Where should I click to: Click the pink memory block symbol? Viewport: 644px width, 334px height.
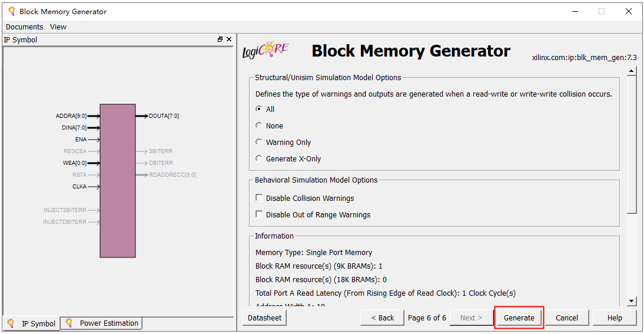(x=118, y=181)
